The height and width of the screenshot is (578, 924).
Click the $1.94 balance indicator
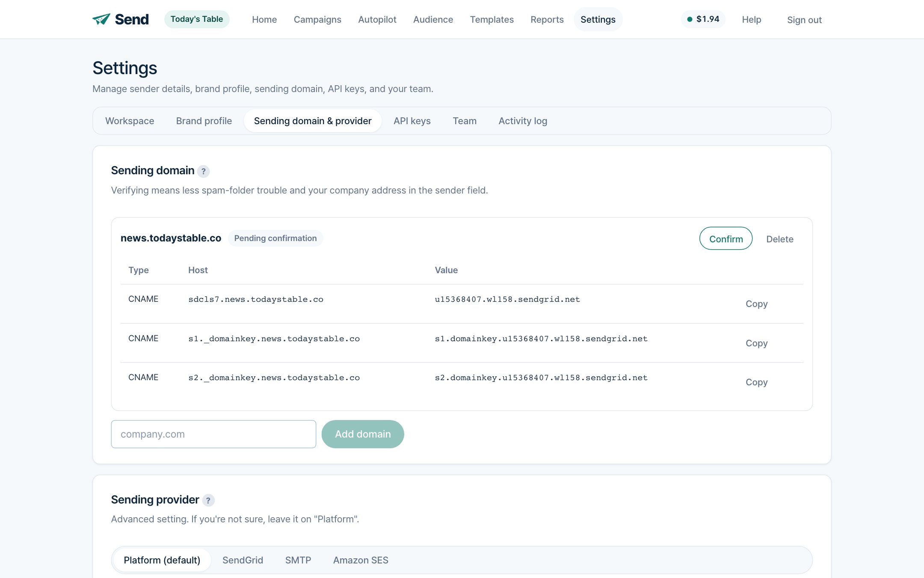[703, 19]
